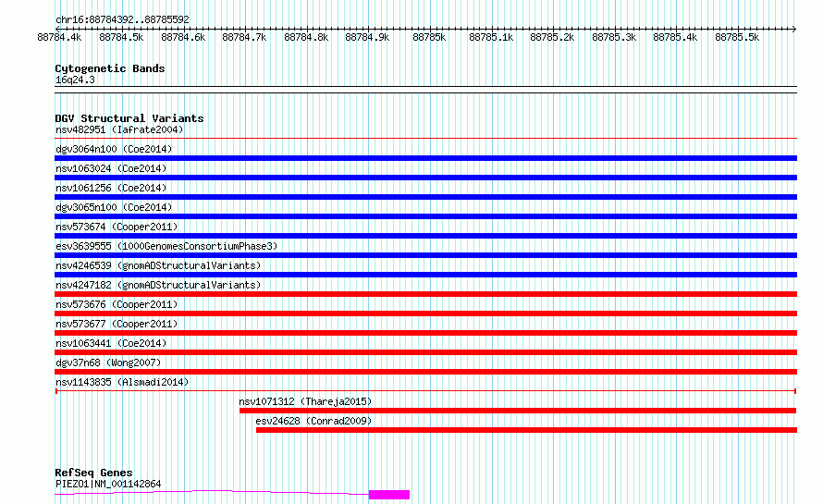Image resolution: width=823 pixels, height=504 pixels.
Task: Click the nsv573677 (Cooper2011) red bar
Action: (425, 333)
